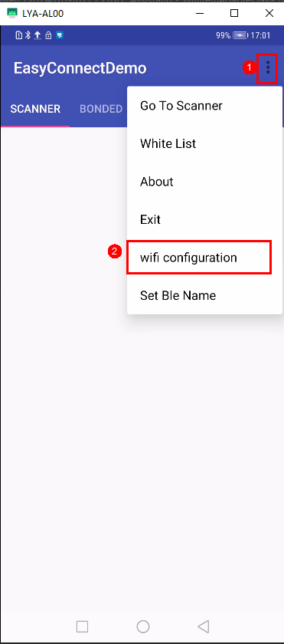This screenshot has width=284, height=644.
Task: Tap the Android back triangle button
Action: coord(204,626)
